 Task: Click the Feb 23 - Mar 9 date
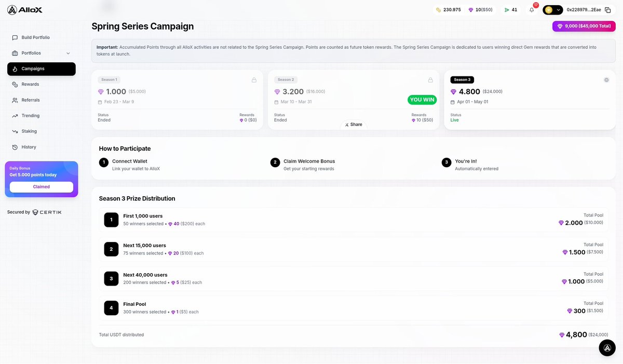[119, 102]
